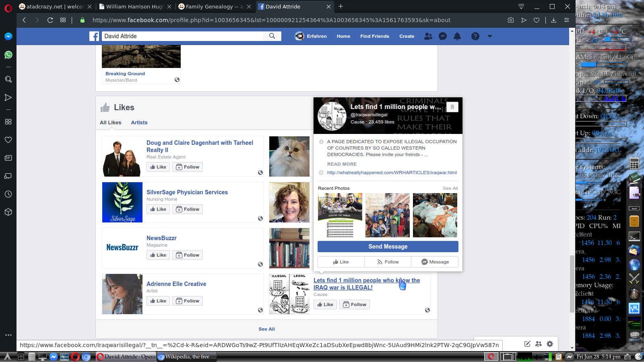Open WhatsApp in Opera sidebar
Viewport: 644px width, 362px height.
(x=8, y=55)
